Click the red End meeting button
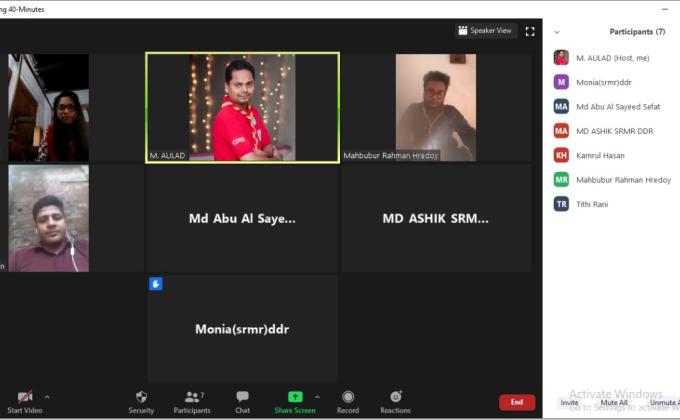The image size is (680, 420). coord(516,402)
